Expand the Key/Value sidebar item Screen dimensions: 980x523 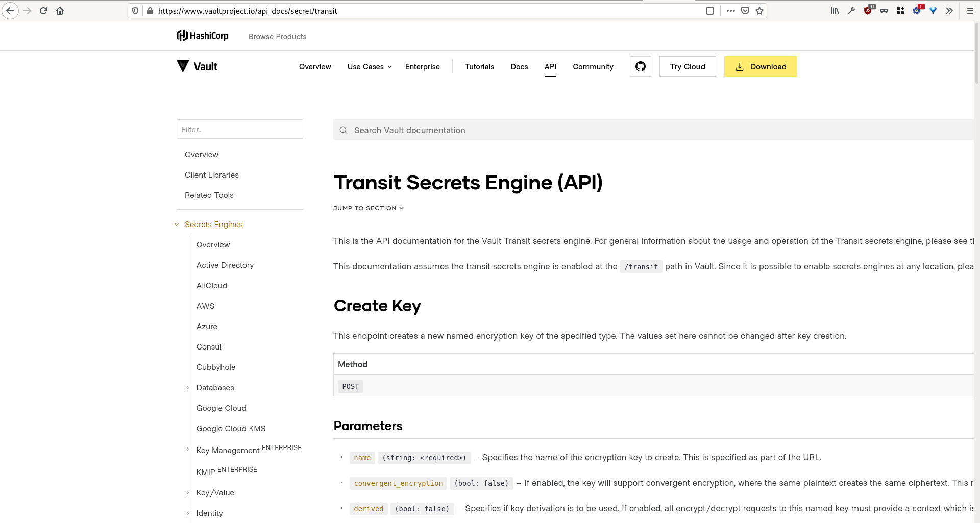coord(188,493)
